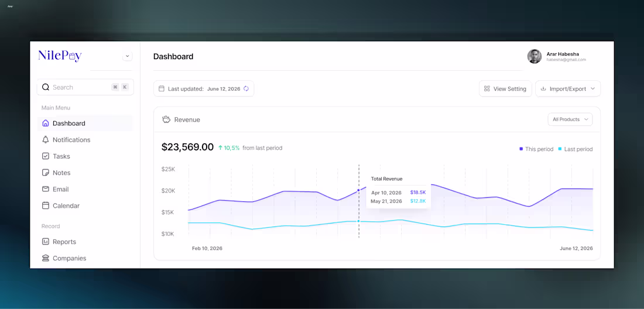Viewport: 644px width, 309px height.
Task: Click the 10,5% growth value
Action: coord(232,147)
